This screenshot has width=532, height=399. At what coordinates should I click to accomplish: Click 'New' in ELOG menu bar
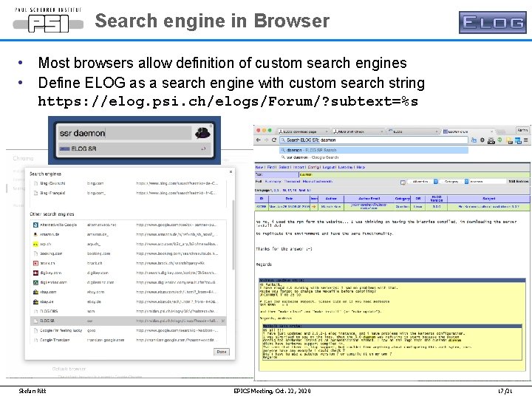tap(259, 167)
